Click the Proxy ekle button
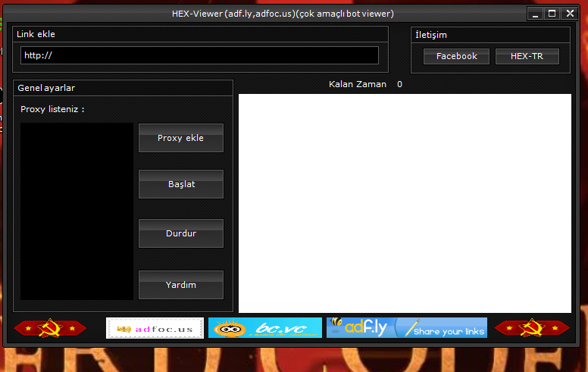Screen dimensions: 588x372 tap(180, 138)
